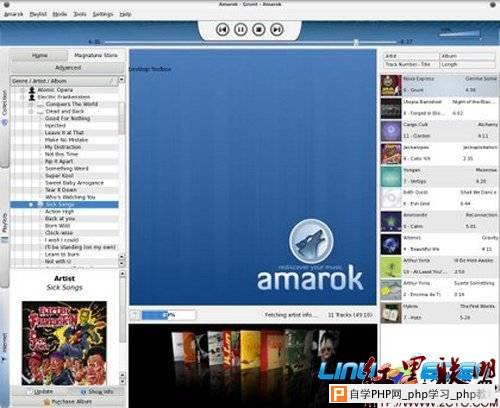
Task: Click the icon beside the progress bar
Action: [x=135, y=315]
